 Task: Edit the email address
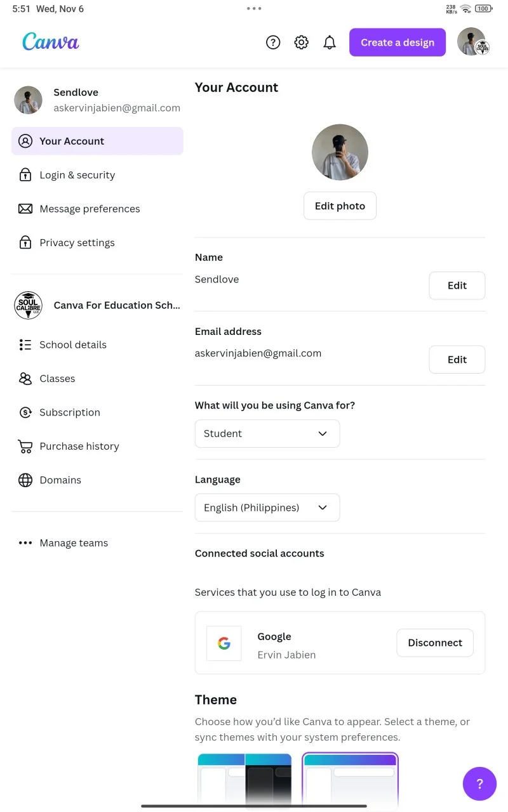[x=457, y=360]
